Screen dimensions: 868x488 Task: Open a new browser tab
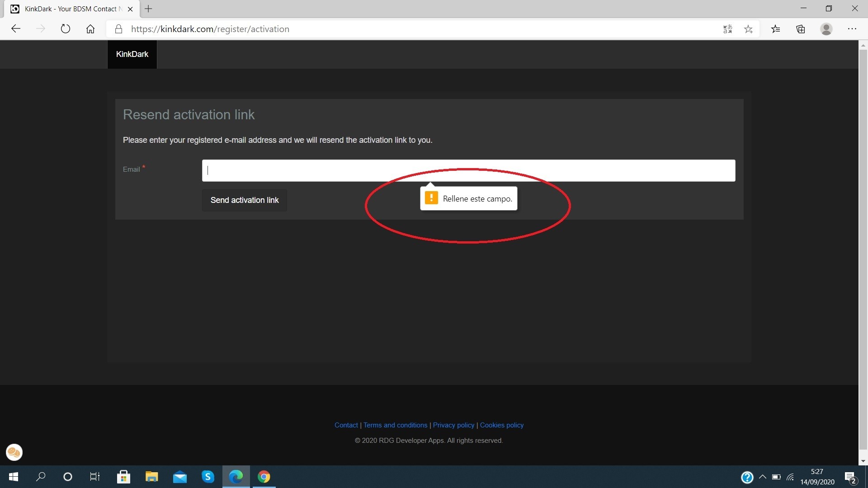(148, 9)
